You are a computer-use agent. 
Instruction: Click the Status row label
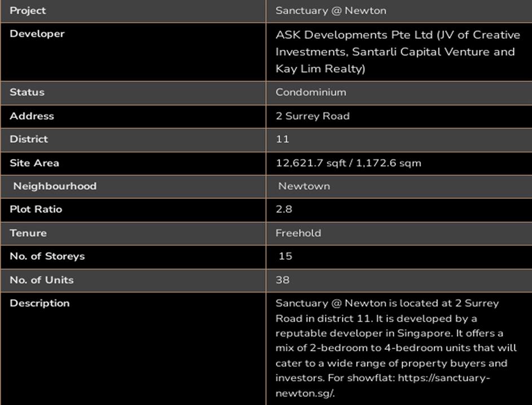point(27,92)
